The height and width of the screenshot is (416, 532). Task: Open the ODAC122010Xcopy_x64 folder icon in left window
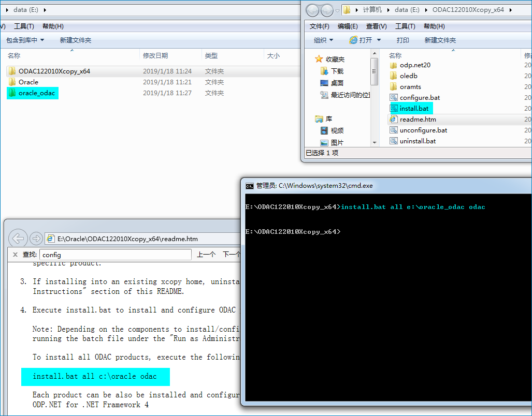pos(12,71)
